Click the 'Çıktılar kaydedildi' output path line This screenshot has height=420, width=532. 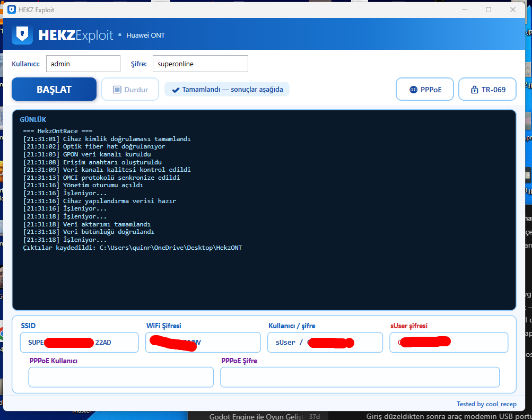pyautogui.click(x=132, y=248)
